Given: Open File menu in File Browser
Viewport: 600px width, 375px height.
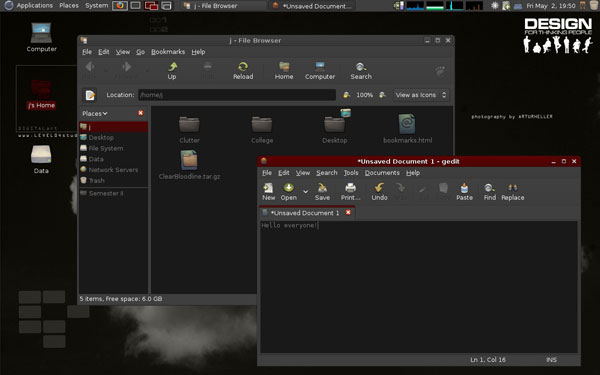Looking at the screenshot, I should coord(87,52).
